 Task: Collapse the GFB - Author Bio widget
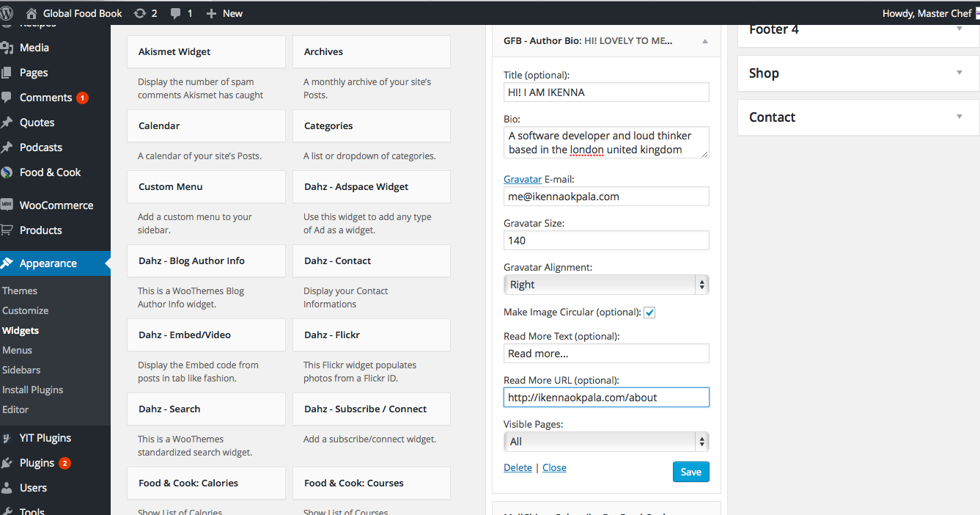pyautogui.click(x=705, y=41)
